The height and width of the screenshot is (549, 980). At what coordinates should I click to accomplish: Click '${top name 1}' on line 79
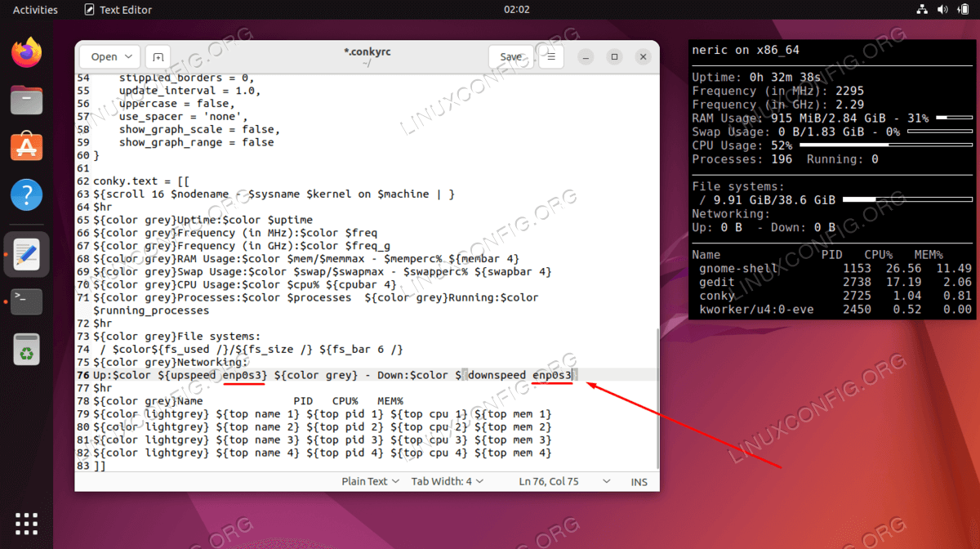(260, 414)
